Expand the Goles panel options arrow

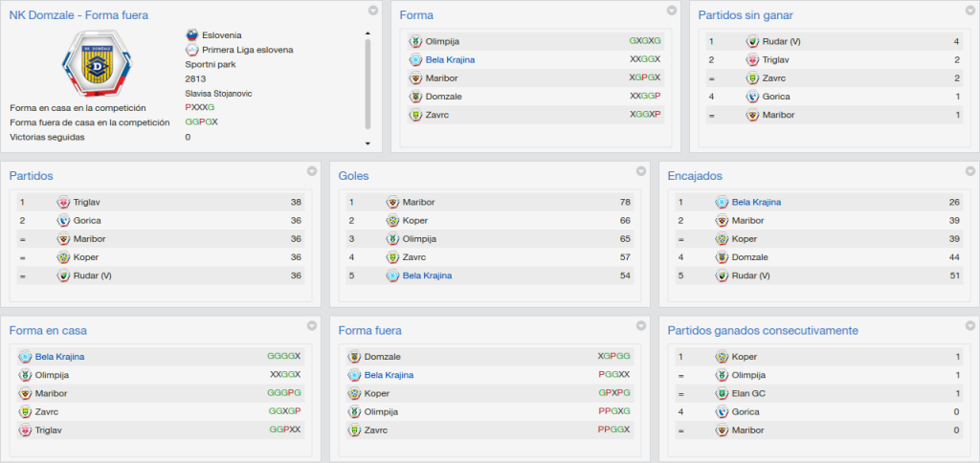(641, 170)
